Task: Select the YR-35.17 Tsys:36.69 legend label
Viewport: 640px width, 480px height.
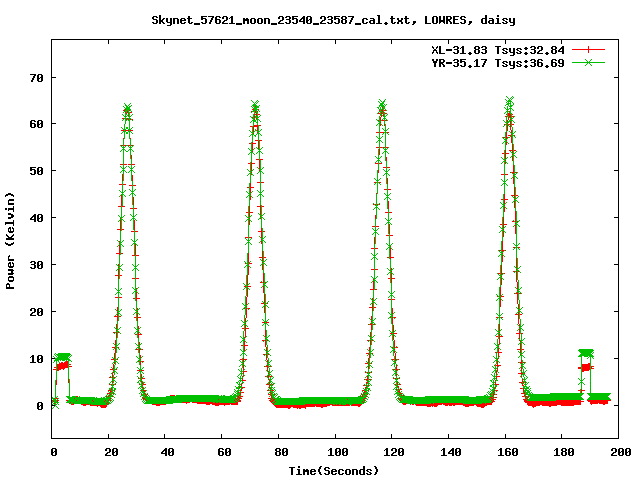Action: pyautogui.click(x=498, y=63)
